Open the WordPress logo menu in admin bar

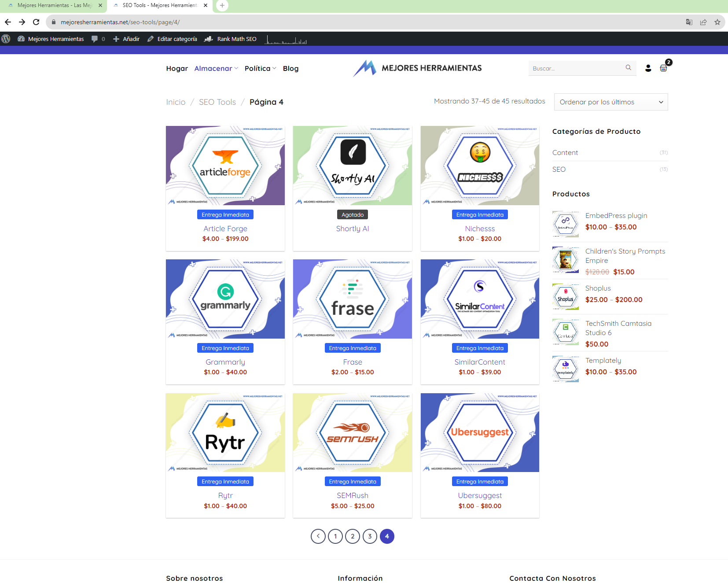coord(6,39)
